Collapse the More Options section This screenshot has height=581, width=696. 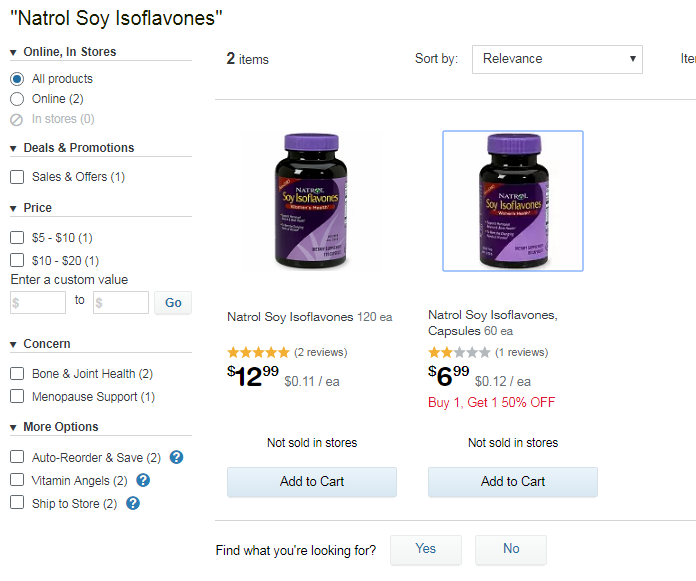[14, 427]
